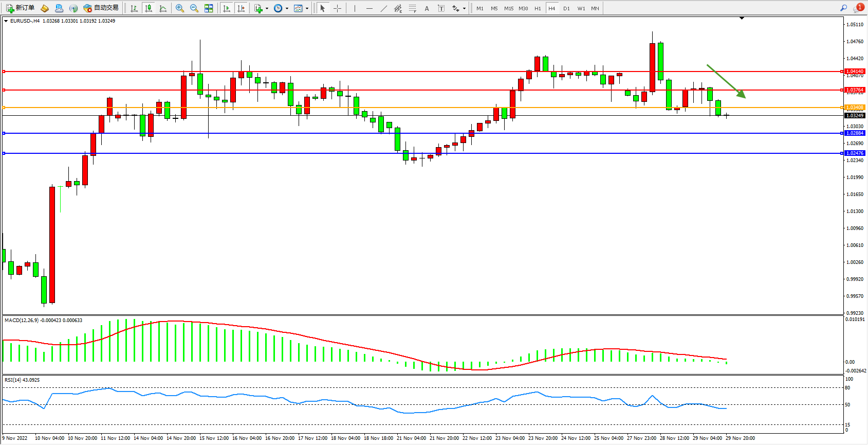The image size is (868, 445).
Task: Open the search magnifier at top right
Action: click(x=843, y=8)
